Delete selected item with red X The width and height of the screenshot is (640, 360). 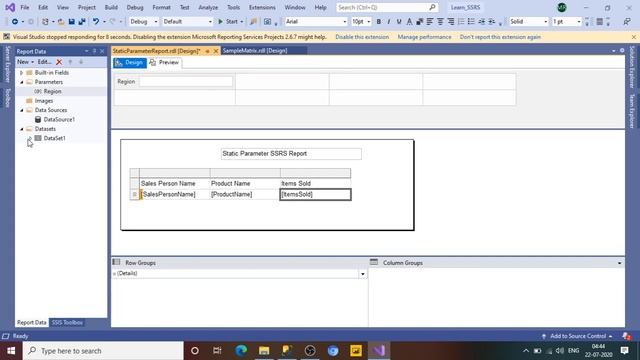59,62
